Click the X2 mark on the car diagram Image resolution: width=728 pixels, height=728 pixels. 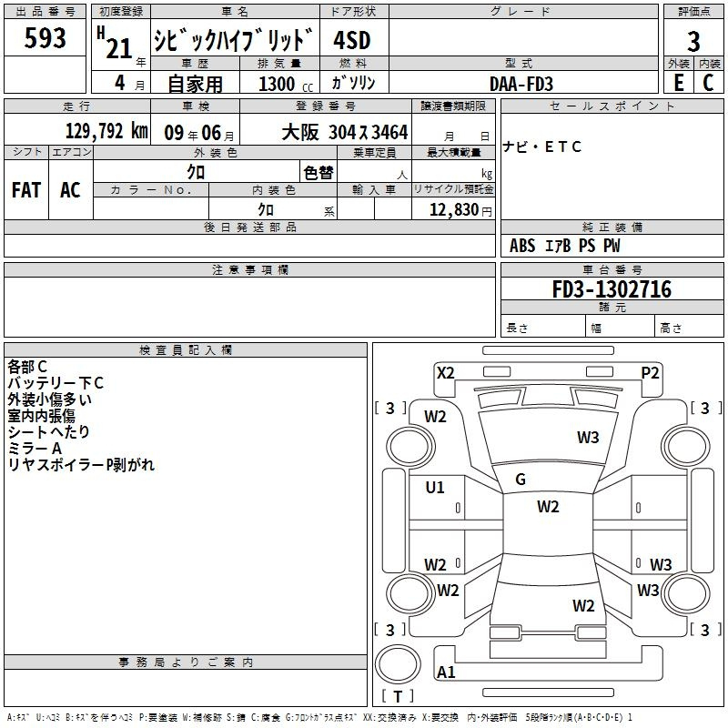point(446,373)
